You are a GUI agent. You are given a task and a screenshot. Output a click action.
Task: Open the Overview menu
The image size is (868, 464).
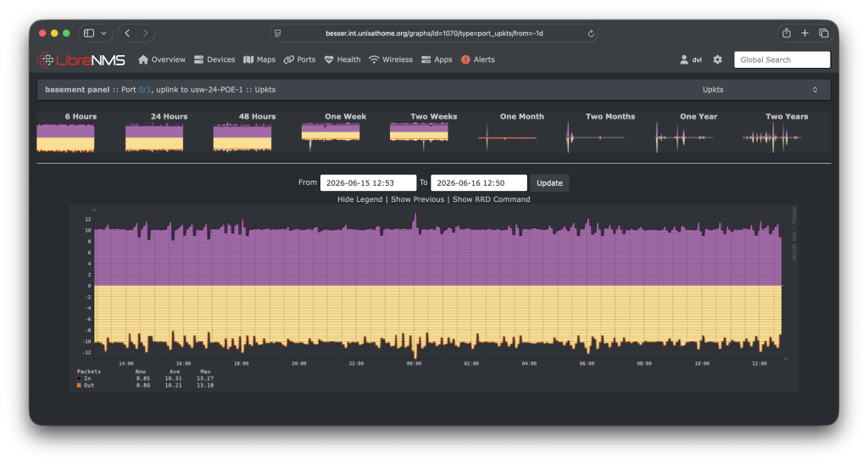(162, 59)
